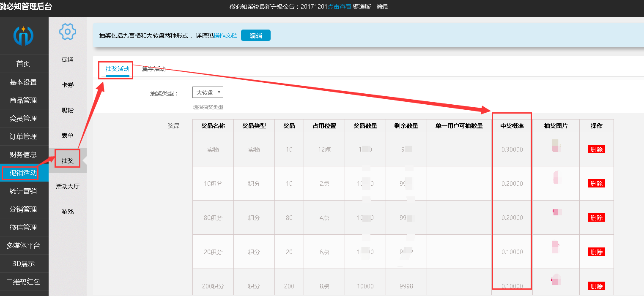Click the 0.30000 probability field
This screenshot has height=296, width=644.
pos(512,149)
